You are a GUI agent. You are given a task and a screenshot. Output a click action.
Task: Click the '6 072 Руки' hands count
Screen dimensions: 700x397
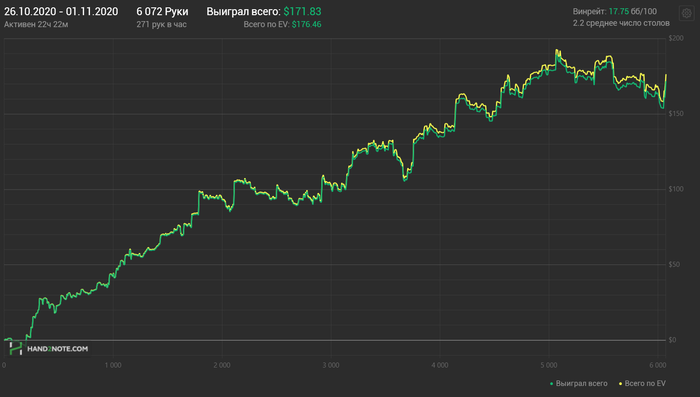click(162, 12)
